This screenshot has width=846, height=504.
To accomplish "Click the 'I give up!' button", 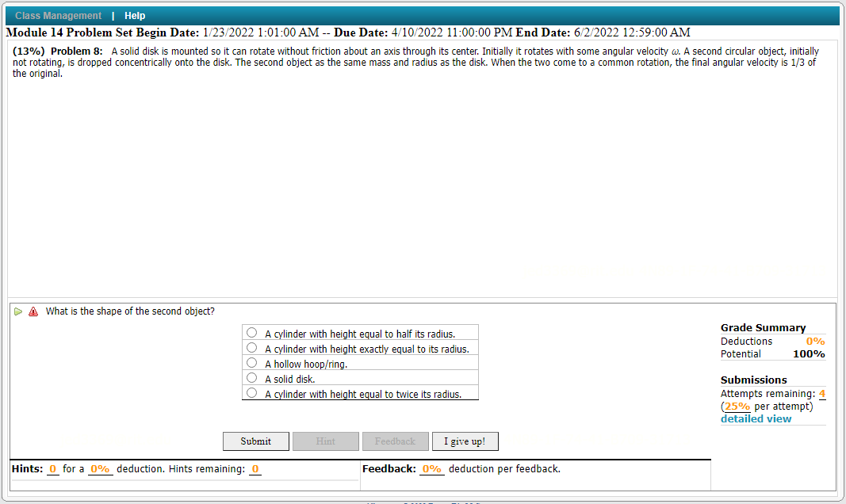I will tap(465, 441).
